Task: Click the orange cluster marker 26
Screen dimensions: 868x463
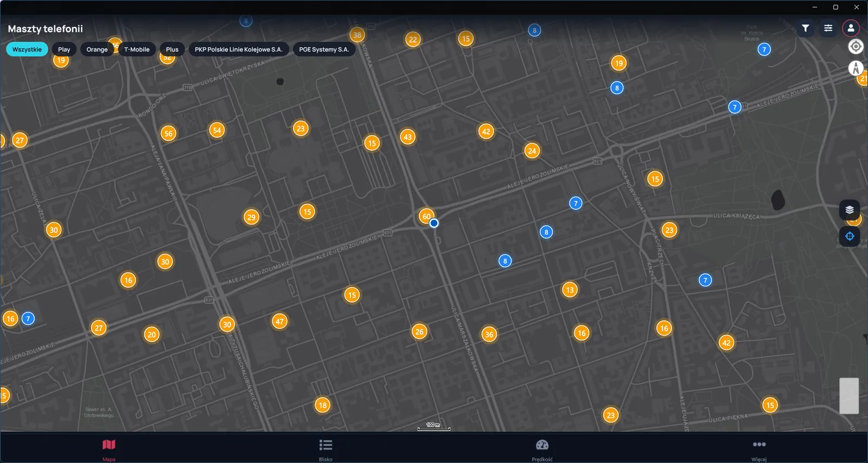Action: 419,332
